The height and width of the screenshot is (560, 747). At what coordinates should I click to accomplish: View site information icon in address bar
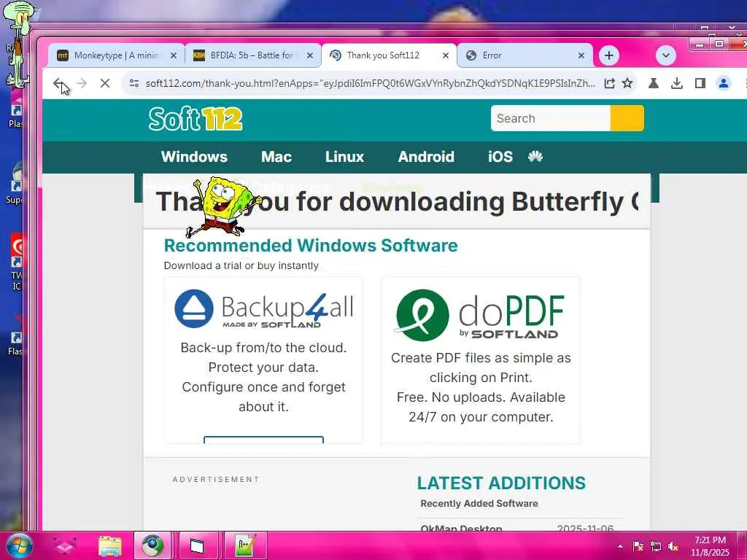(x=134, y=83)
